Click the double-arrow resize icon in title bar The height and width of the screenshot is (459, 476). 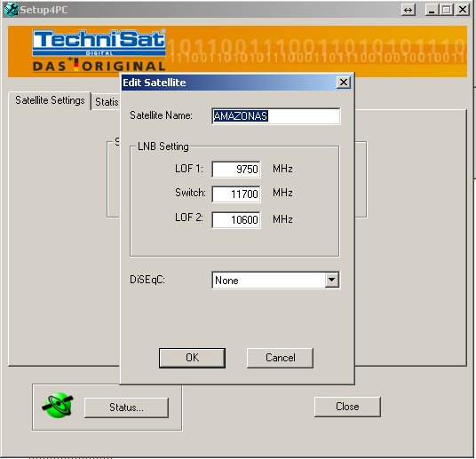tap(409, 10)
